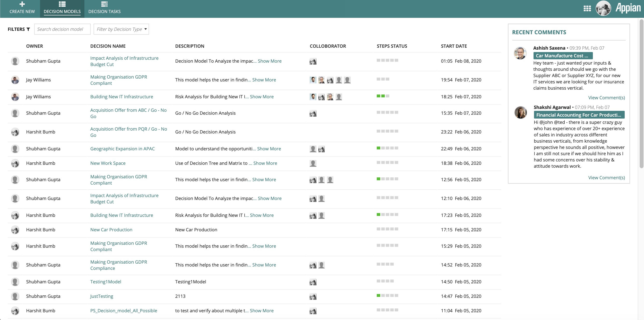Image resolution: width=644 pixels, height=320 pixels.
Task: Click steps status bar for Building New IT Infrastructure
Action: coord(383,96)
